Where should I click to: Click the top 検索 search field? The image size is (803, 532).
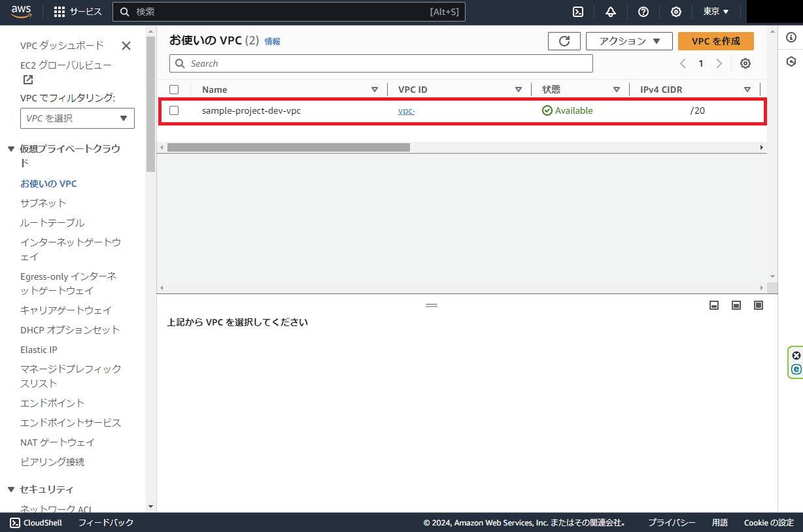(289, 12)
